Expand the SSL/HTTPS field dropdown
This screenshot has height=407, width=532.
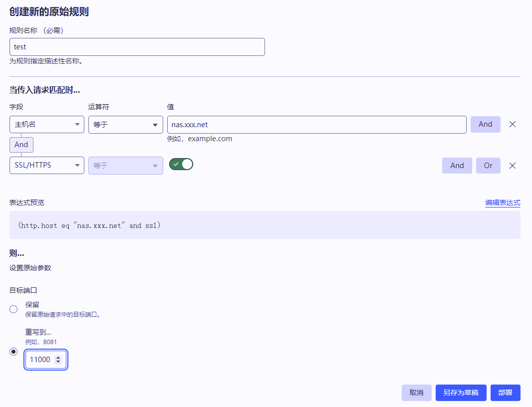click(x=47, y=166)
